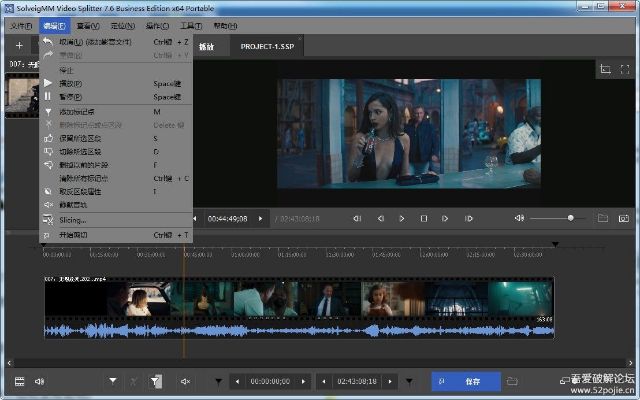The image size is (640, 400).
Task: Toggle video track filmstrip icon
Action: click(x=20, y=382)
